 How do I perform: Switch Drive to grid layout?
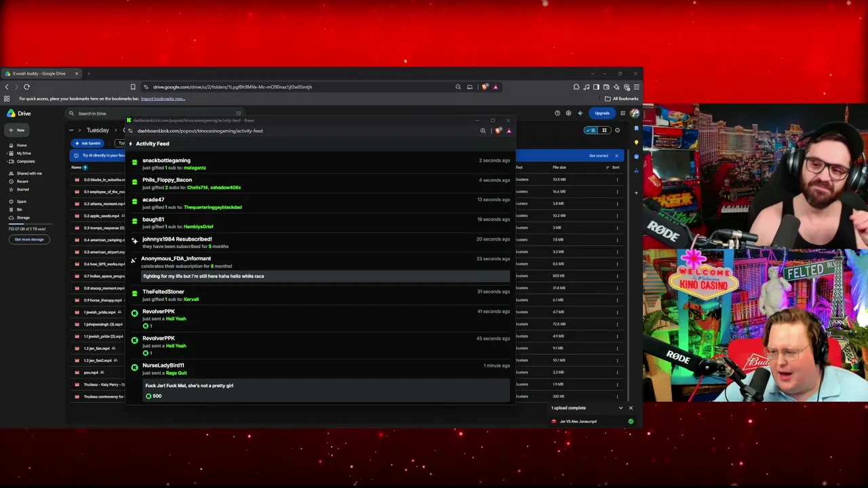(x=604, y=130)
